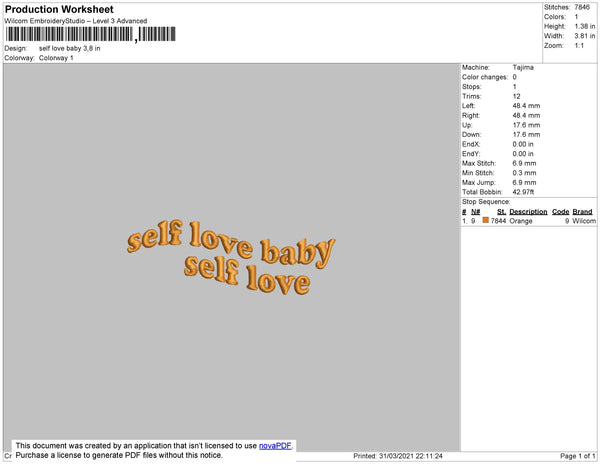The height and width of the screenshot is (464, 600).
Task: Click the Left value '48.4 mm'
Action: [x=526, y=106]
